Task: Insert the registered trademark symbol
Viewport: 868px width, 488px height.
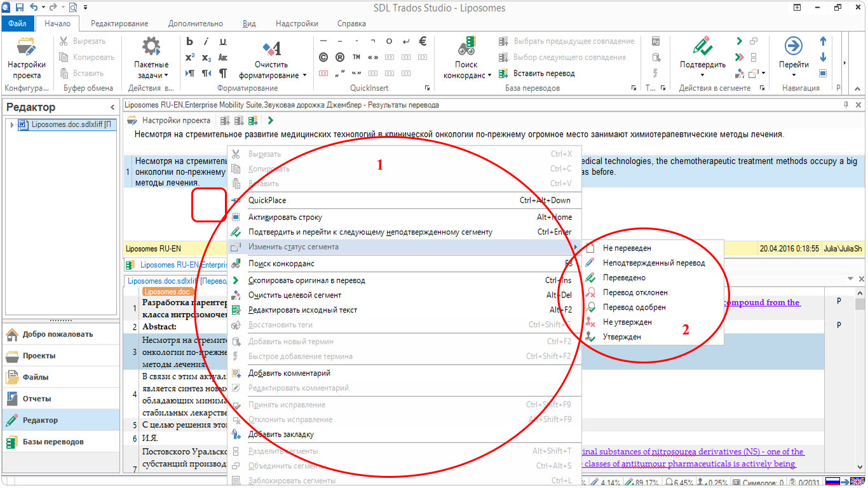Action: pos(340,57)
